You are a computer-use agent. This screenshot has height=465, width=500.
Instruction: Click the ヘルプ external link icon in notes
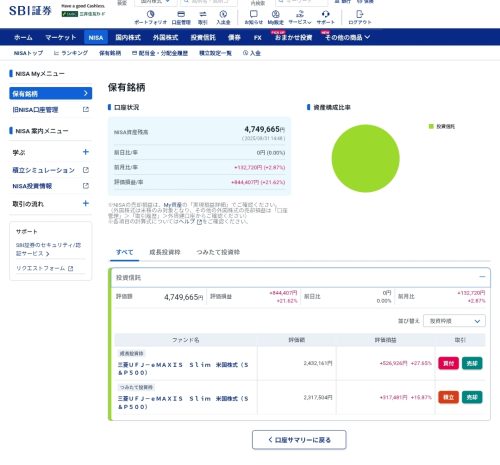pyautogui.click(x=199, y=222)
